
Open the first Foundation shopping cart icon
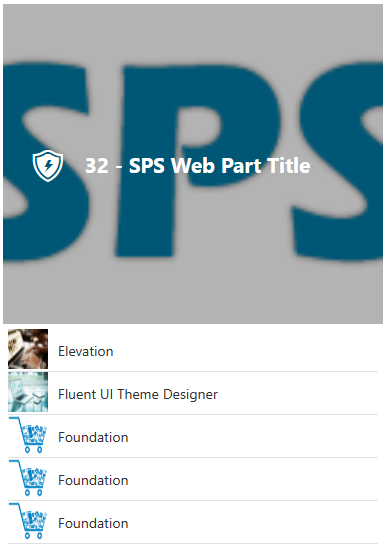pos(28,435)
